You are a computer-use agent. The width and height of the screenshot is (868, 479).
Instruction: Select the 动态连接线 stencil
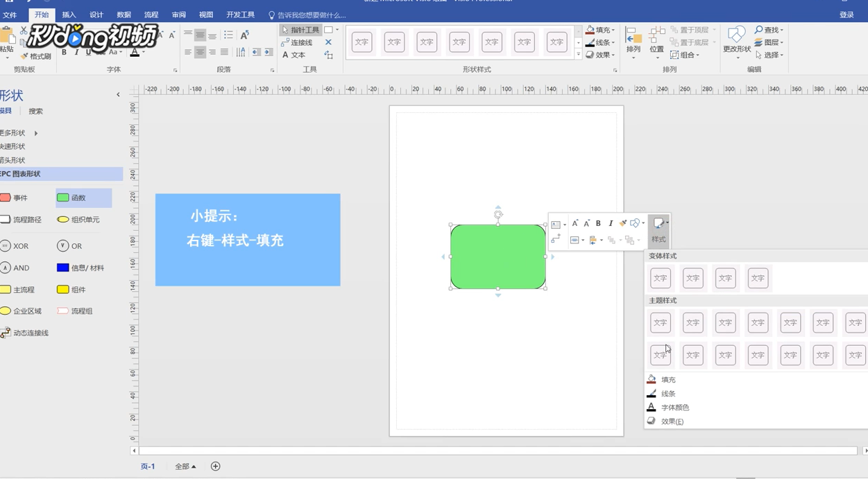point(24,333)
